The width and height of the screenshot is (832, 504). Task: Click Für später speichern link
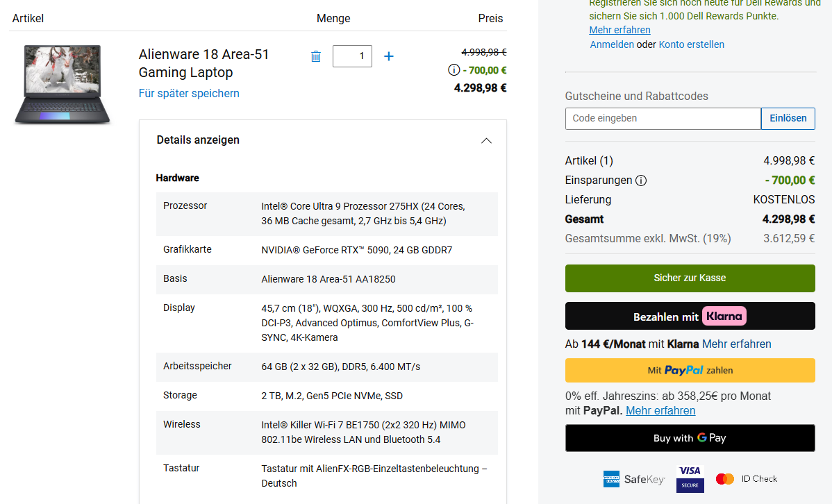[x=189, y=93]
